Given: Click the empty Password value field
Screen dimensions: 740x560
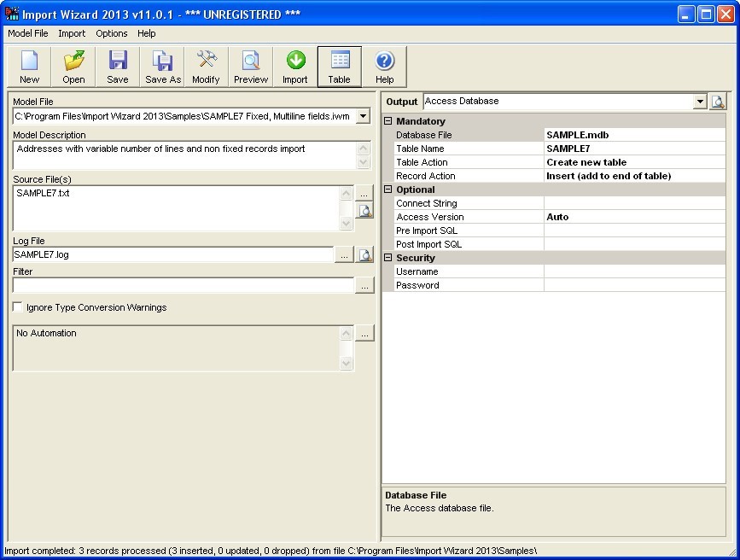Looking at the screenshot, I should pyautogui.click(x=635, y=286).
